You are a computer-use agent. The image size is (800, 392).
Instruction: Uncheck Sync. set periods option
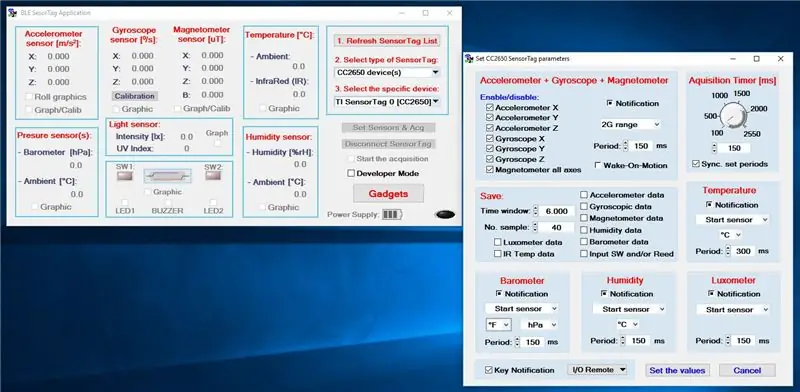point(695,164)
